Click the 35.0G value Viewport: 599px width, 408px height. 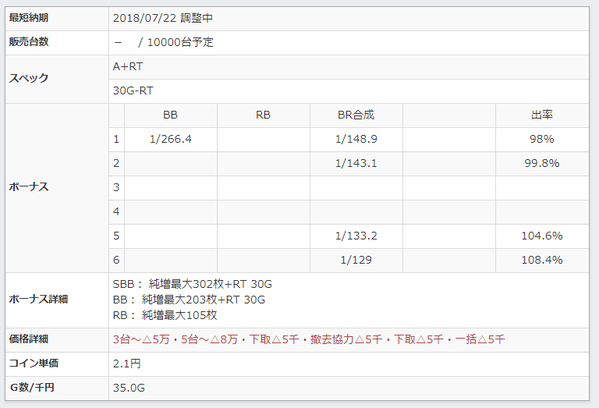coord(129,388)
